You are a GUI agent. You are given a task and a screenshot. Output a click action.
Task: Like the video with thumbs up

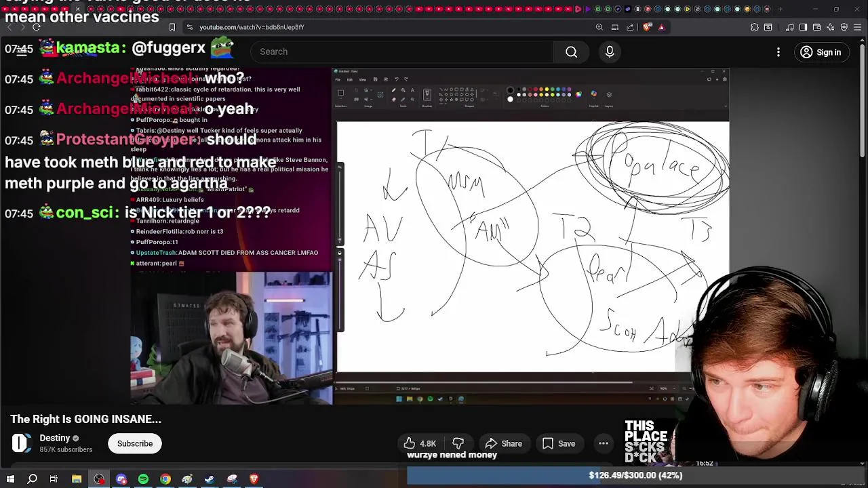tap(420, 443)
